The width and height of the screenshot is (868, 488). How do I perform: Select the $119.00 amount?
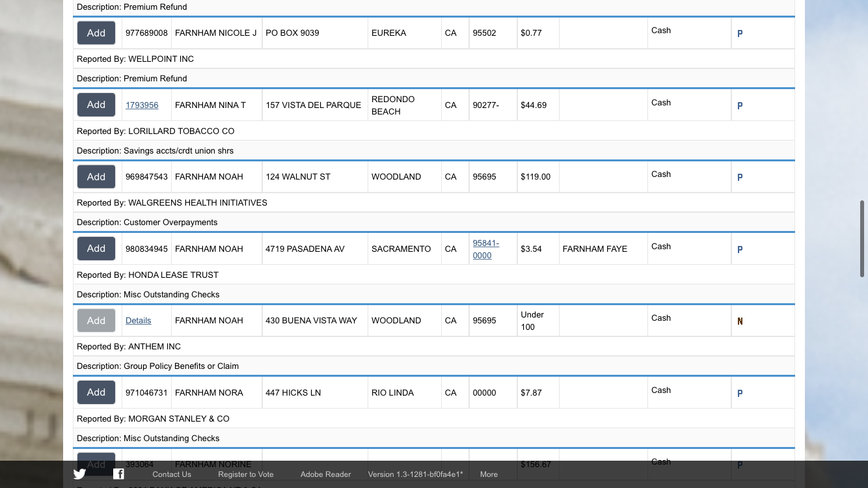[x=536, y=176]
